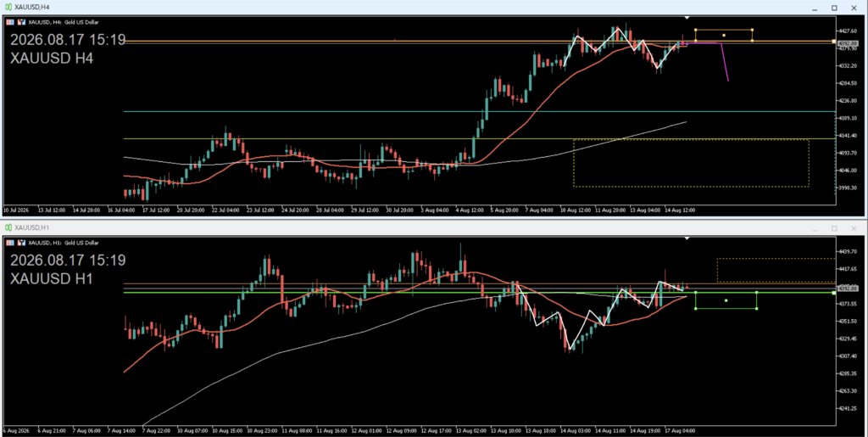Click the XAUUSD,H1 window title icon
This screenshot has width=868, height=437.
click(x=8, y=227)
